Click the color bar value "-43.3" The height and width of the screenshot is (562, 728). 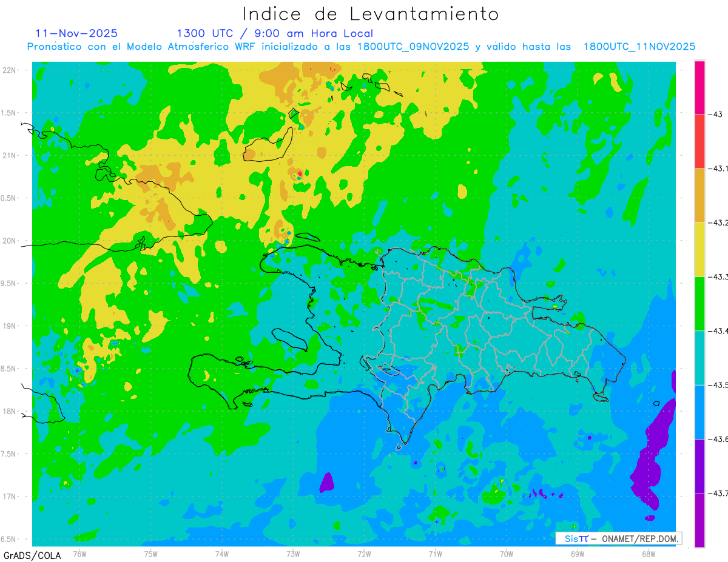click(719, 276)
